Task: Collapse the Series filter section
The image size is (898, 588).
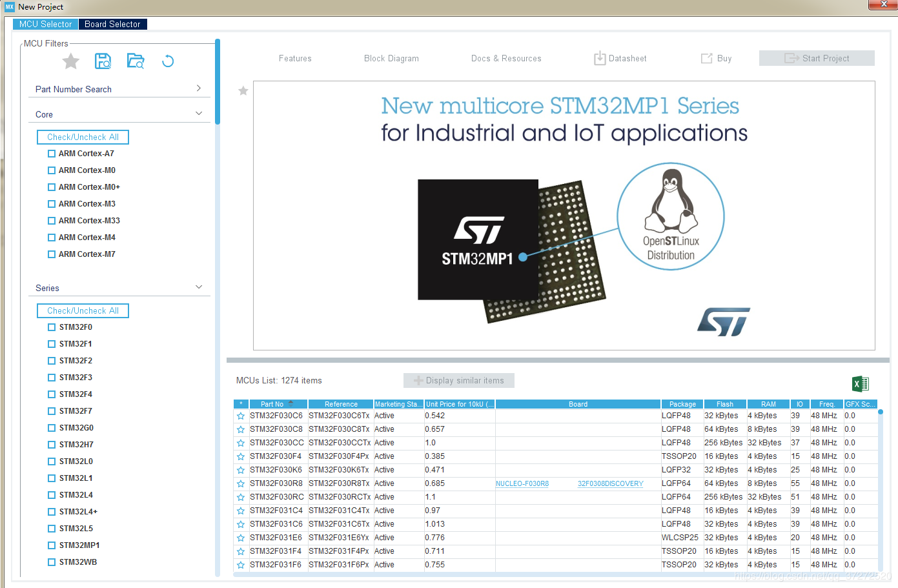Action: click(x=198, y=287)
